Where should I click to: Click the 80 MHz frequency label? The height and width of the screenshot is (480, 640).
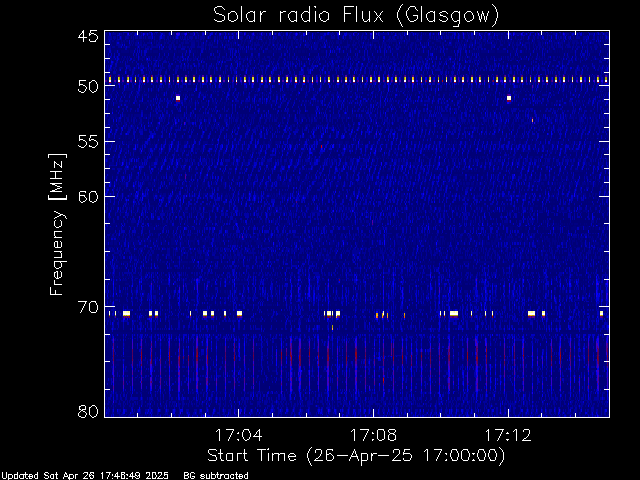pyautogui.click(x=88, y=411)
